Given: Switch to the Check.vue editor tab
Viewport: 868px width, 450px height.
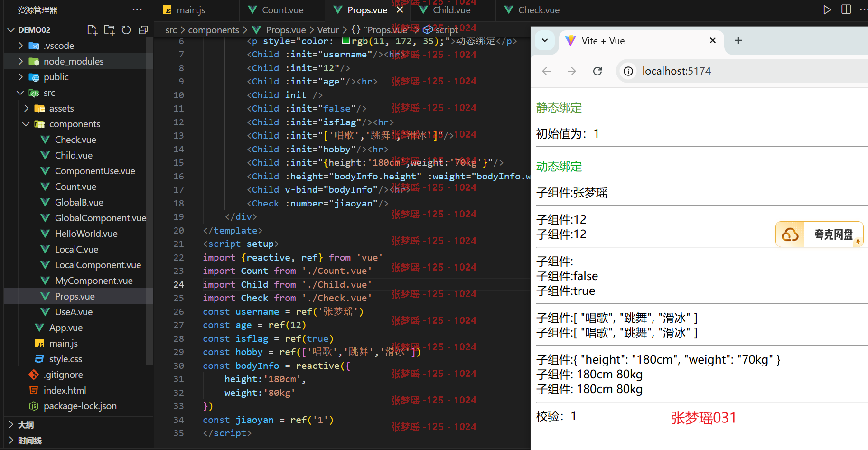Looking at the screenshot, I should point(538,10).
